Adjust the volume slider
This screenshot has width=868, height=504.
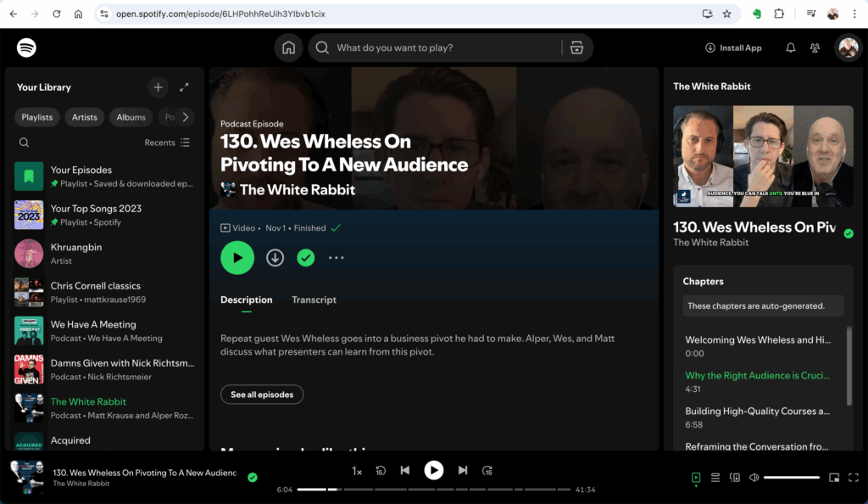[791, 478]
